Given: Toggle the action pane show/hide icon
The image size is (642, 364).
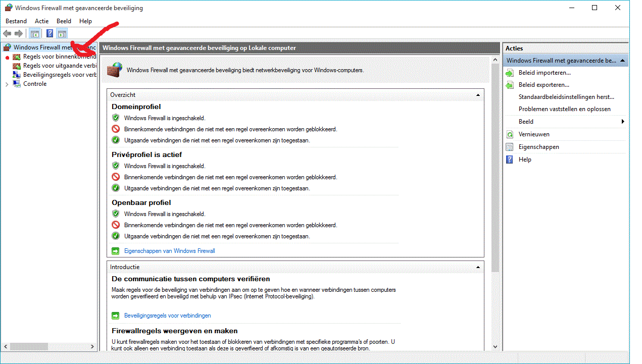Looking at the screenshot, I should 62,34.
